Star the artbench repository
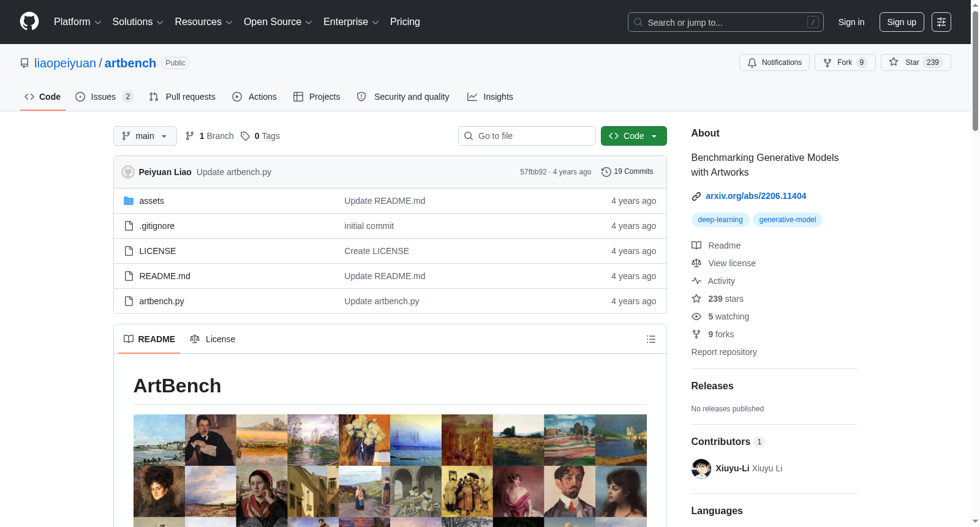Screen dimensions: 980x527 click(916, 62)
